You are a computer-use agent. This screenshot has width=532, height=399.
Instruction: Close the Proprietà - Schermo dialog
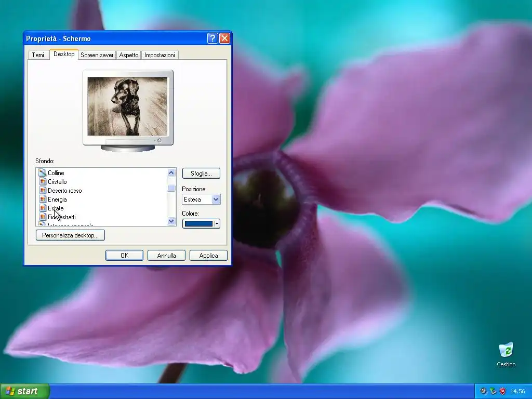(x=224, y=38)
